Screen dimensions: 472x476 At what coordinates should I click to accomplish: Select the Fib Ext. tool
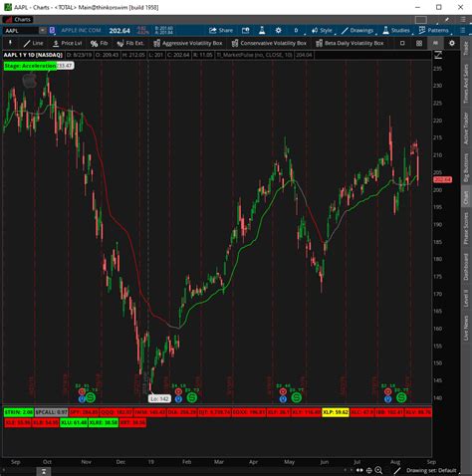130,43
